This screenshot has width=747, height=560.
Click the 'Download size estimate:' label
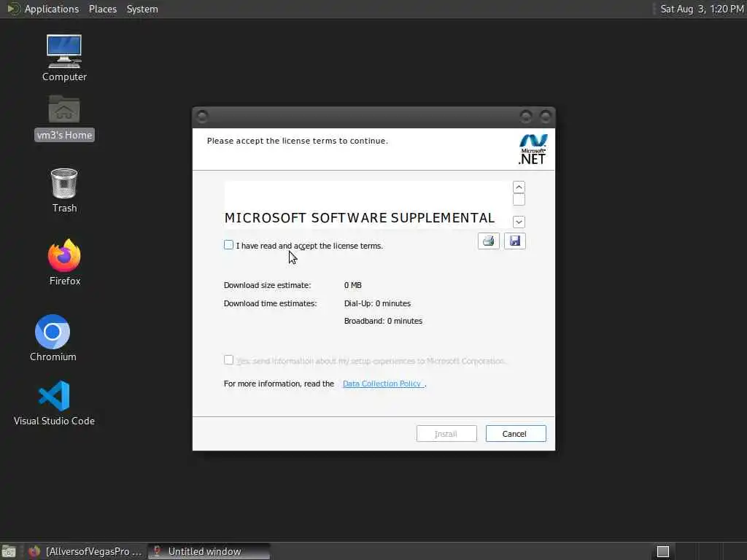[267, 285]
